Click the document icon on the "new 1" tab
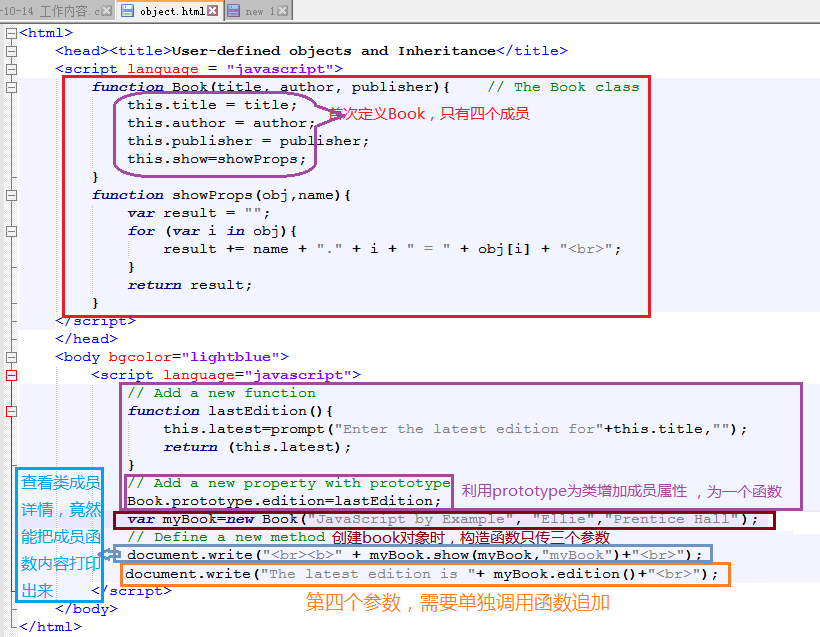 coord(235,11)
